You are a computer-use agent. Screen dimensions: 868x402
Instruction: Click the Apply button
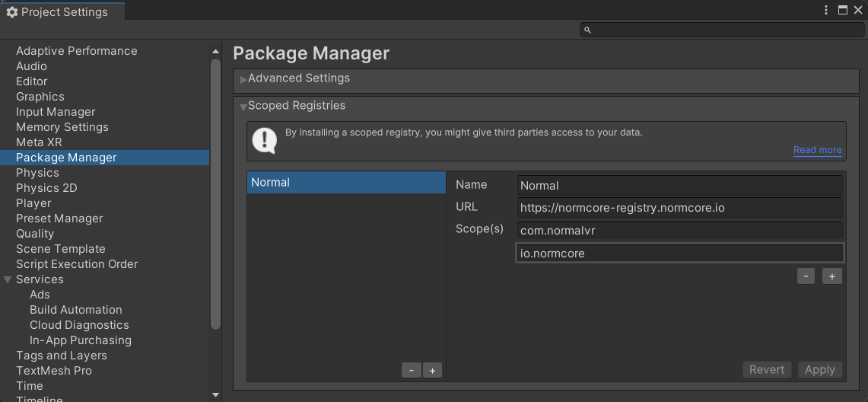(820, 369)
